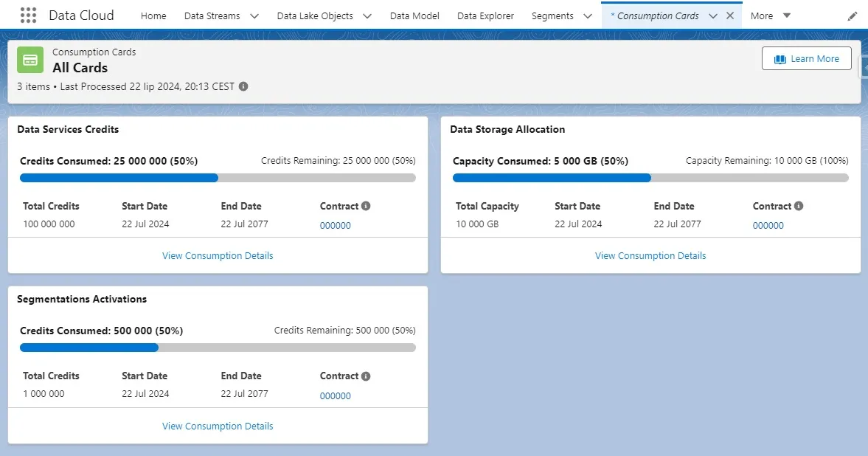
Task: Switch to the Home tab
Action: pyautogui.click(x=153, y=15)
